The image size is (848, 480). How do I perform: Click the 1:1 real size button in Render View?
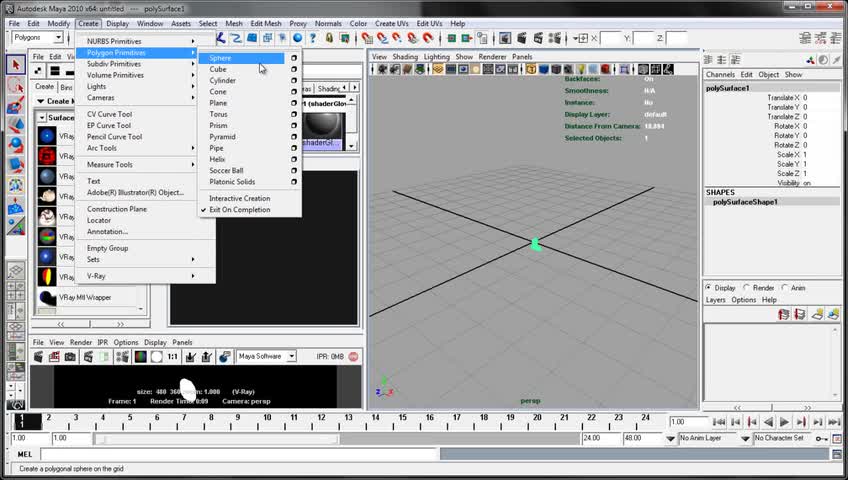pyautogui.click(x=173, y=357)
